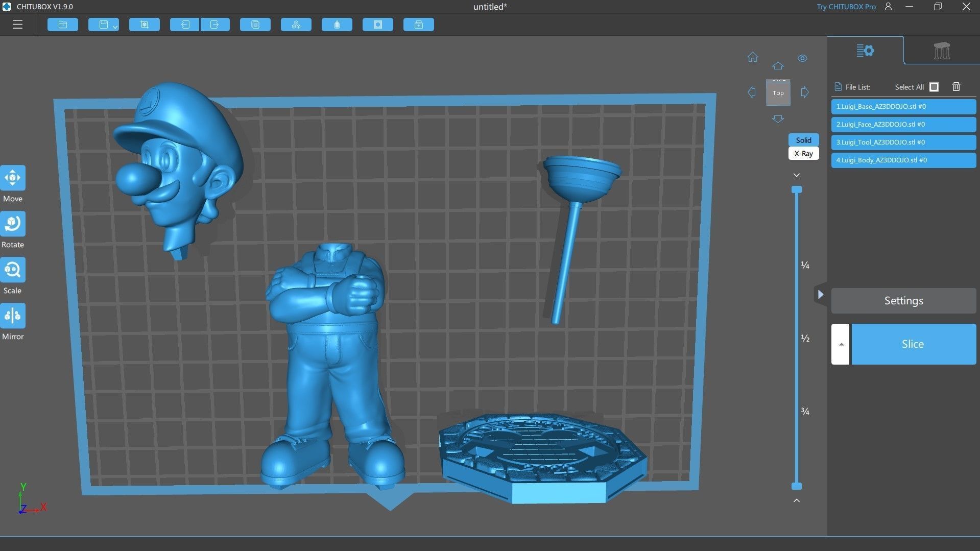980x551 pixels.
Task: Step layer up with chevron below slider
Action: click(x=796, y=500)
